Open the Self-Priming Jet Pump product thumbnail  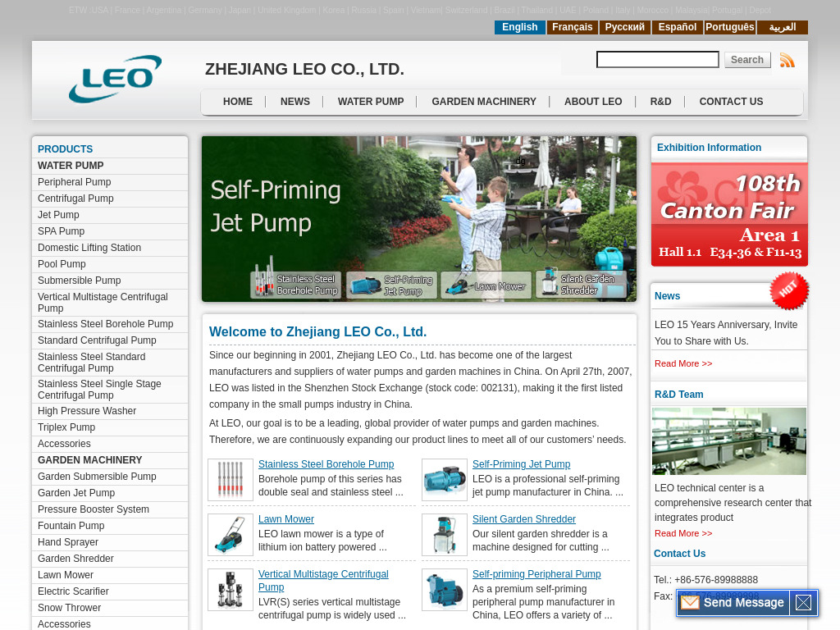(445, 480)
